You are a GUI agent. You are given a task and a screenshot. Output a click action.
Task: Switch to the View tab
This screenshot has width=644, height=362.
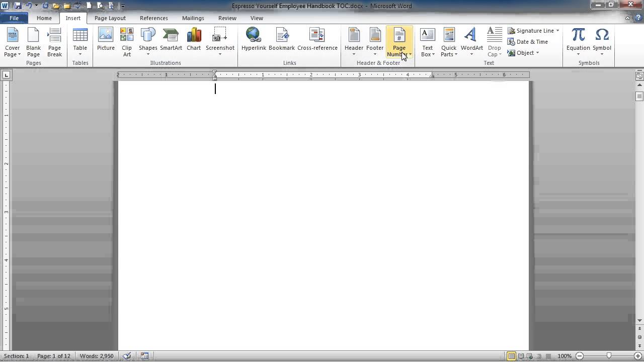[x=257, y=18]
